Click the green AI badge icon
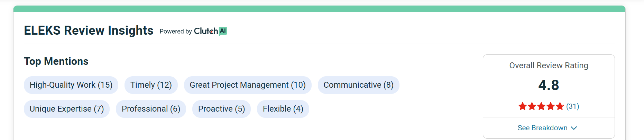The height and width of the screenshot is (140, 644). [223, 31]
